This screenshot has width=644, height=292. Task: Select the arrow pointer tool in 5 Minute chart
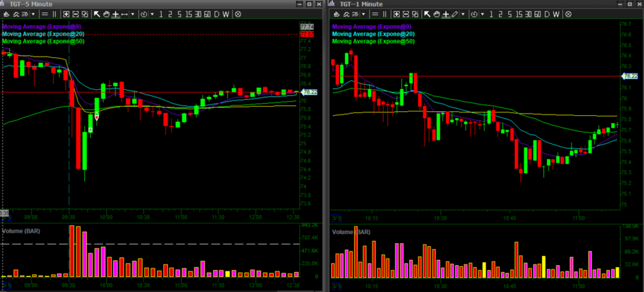pos(97,14)
